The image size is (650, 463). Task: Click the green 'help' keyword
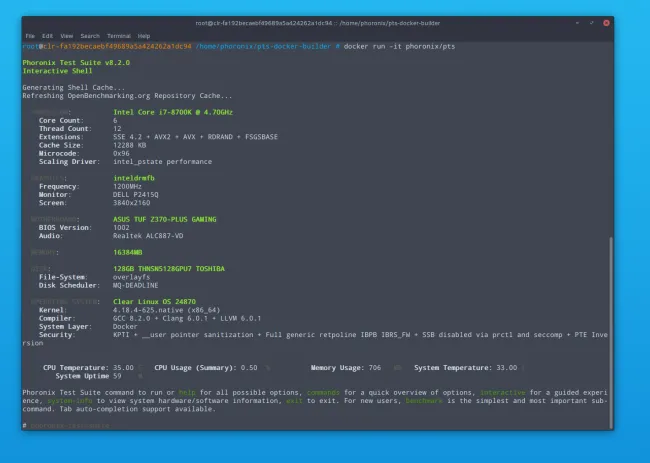tap(187, 393)
